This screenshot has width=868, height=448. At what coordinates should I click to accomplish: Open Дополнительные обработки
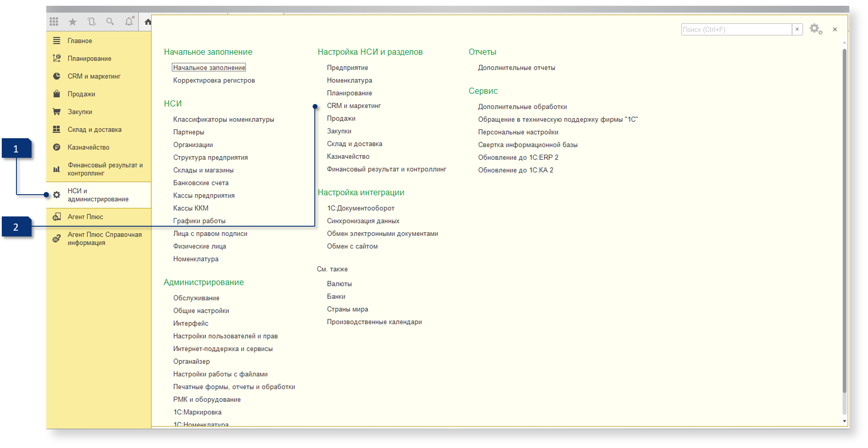point(522,107)
